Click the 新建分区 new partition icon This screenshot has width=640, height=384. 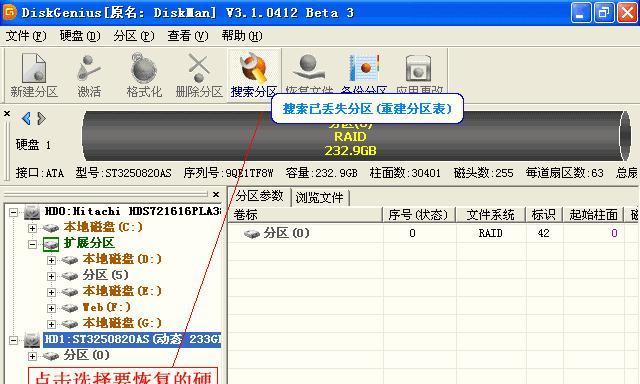34,75
